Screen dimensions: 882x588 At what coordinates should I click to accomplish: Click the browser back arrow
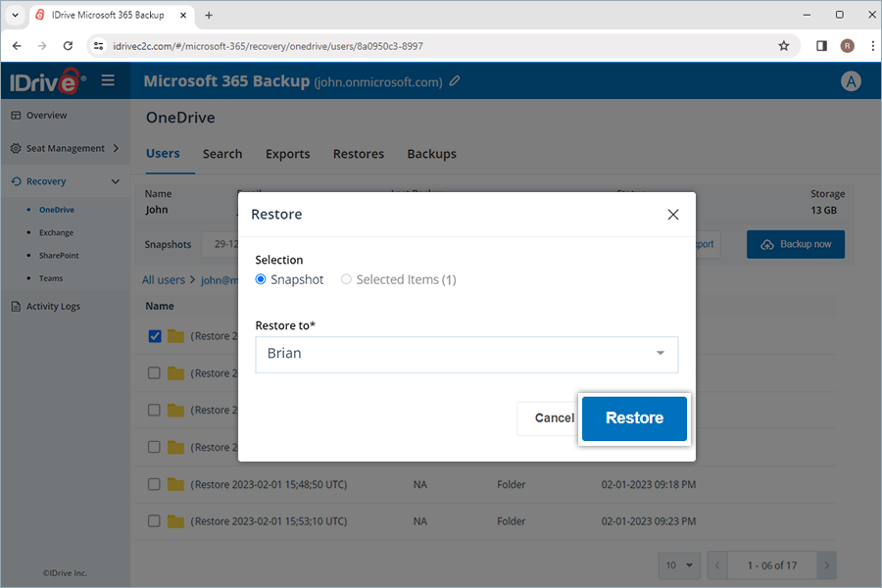17,46
